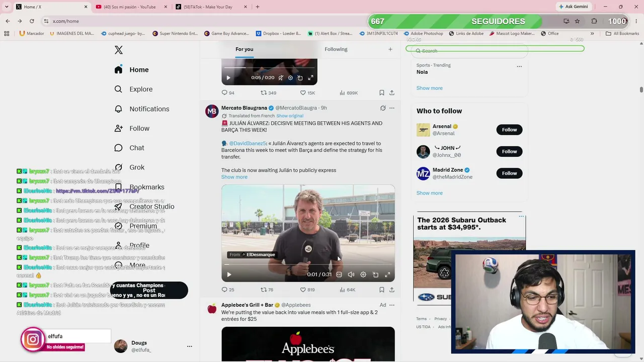Click Show original on the translated post
This screenshot has height=362, width=644.
[290, 116]
